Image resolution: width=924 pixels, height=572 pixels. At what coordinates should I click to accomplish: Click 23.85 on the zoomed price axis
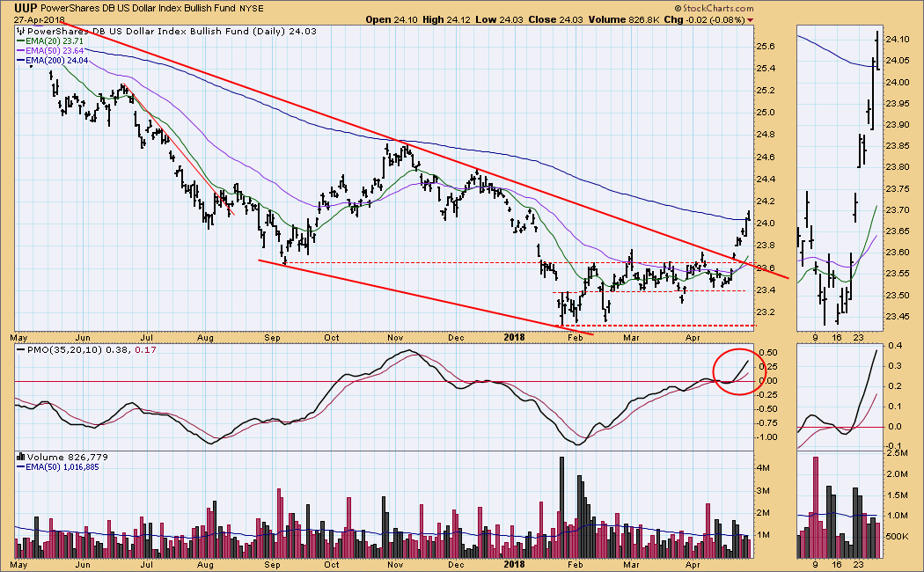click(897, 146)
